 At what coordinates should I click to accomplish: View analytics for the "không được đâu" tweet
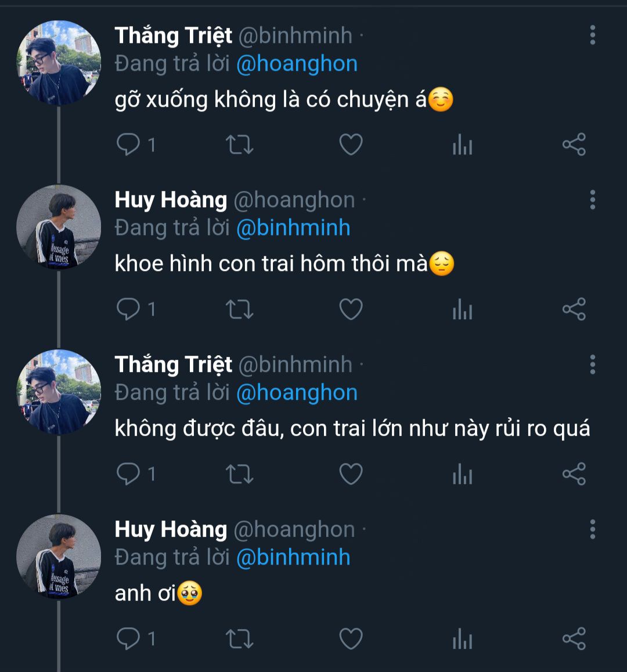coord(462,474)
